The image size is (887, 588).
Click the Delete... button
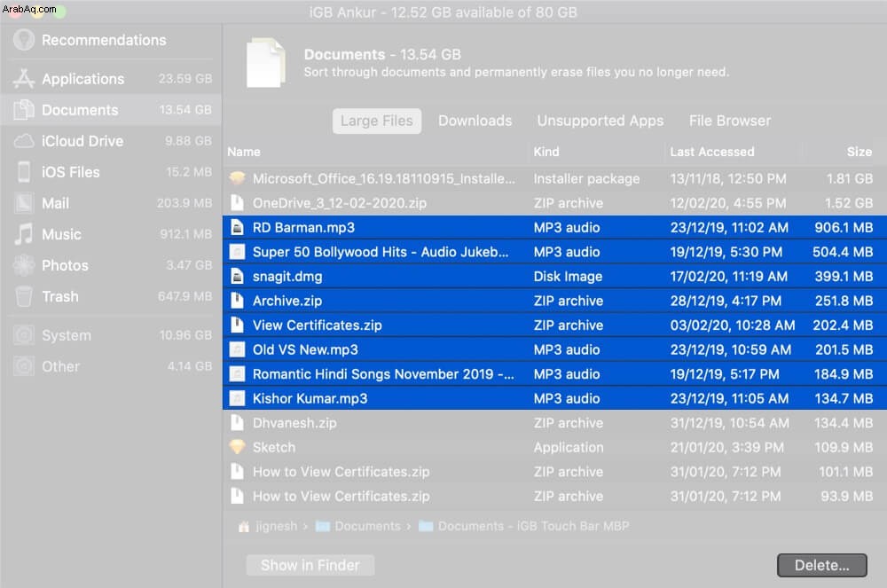pyautogui.click(x=822, y=566)
